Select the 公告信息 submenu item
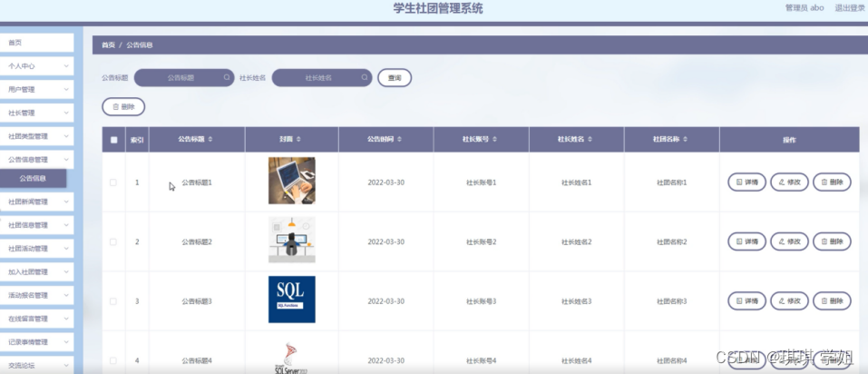 coord(33,179)
